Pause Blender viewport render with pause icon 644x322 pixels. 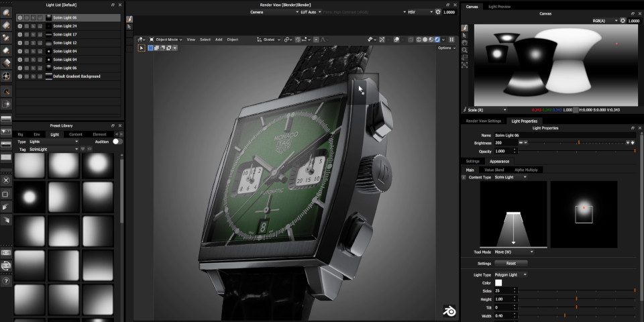tap(451, 40)
